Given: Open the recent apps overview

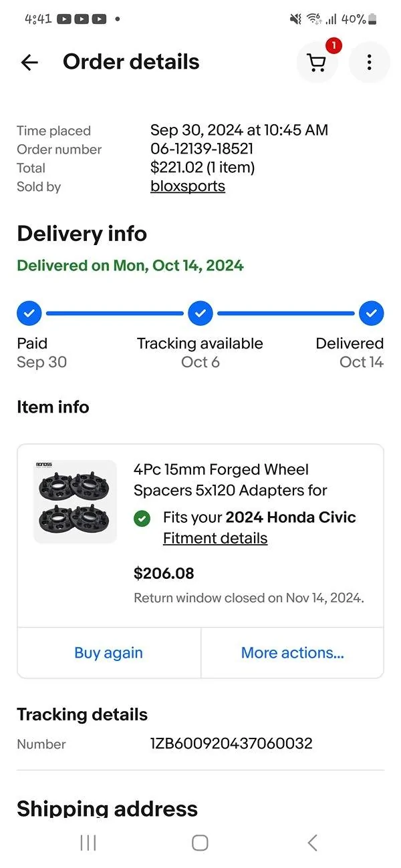Looking at the screenshot, I should pos(88,843).
